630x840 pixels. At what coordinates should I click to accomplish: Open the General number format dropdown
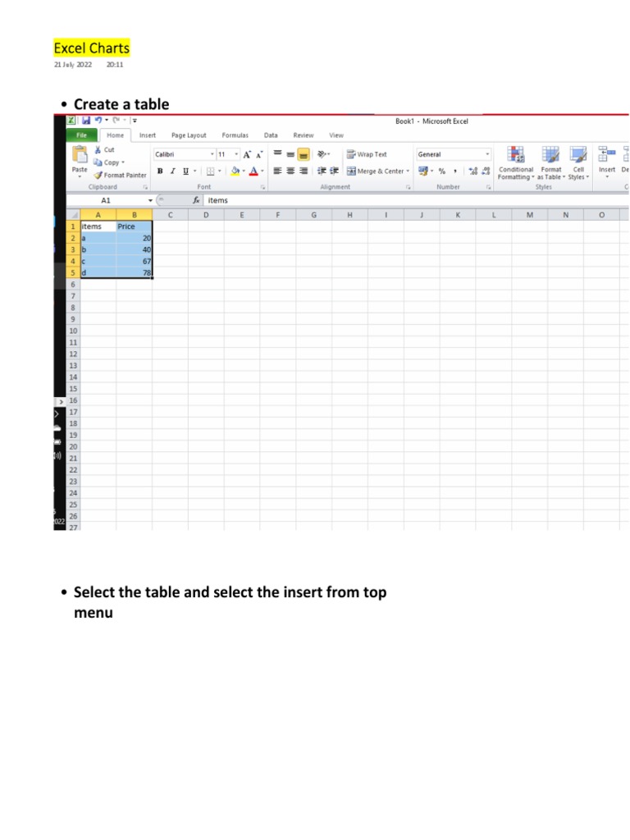pyautogui.click(x=487, y=154)
